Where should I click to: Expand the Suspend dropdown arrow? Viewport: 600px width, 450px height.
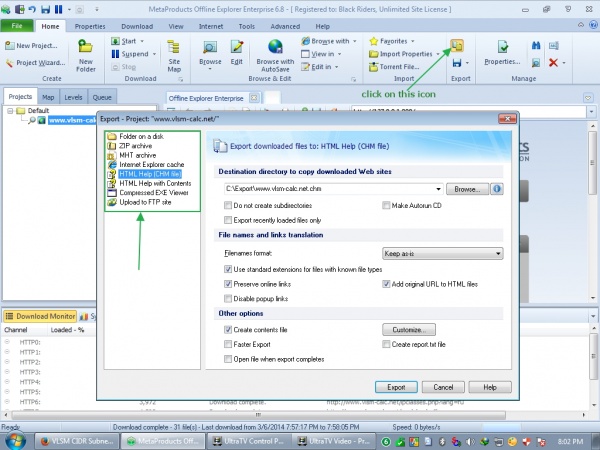point(154,54)
